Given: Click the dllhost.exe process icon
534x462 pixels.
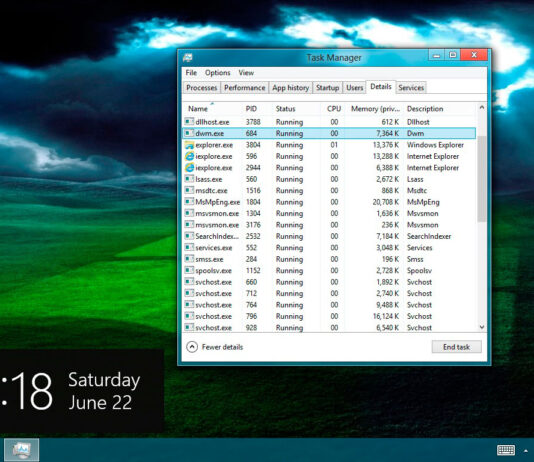Looking at the screenshot, I should pos(189,122).
